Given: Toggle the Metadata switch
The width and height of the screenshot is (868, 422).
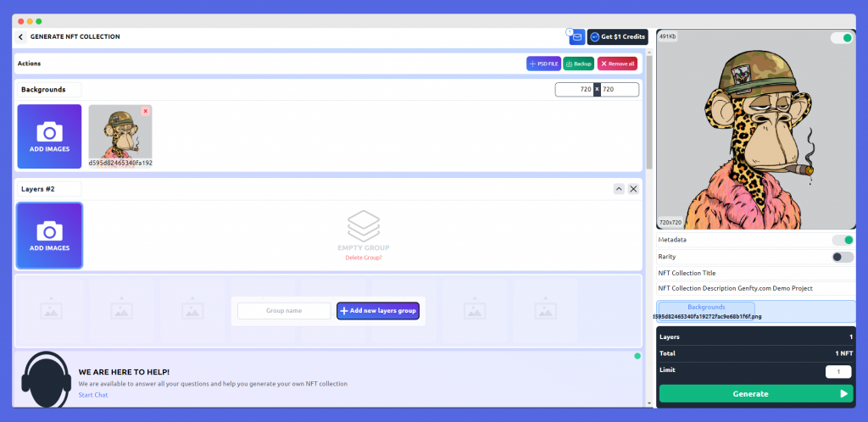Looking at the screenshot, I should 843,240.
